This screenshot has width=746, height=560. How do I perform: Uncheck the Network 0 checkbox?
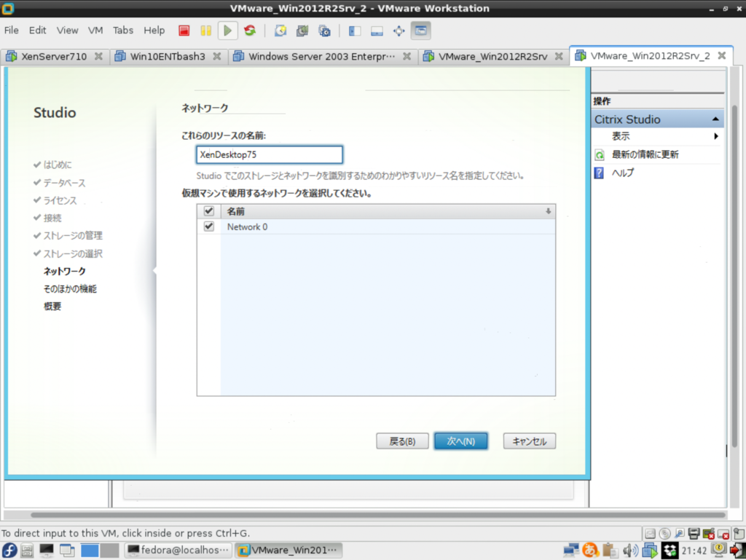coord(209,226)
